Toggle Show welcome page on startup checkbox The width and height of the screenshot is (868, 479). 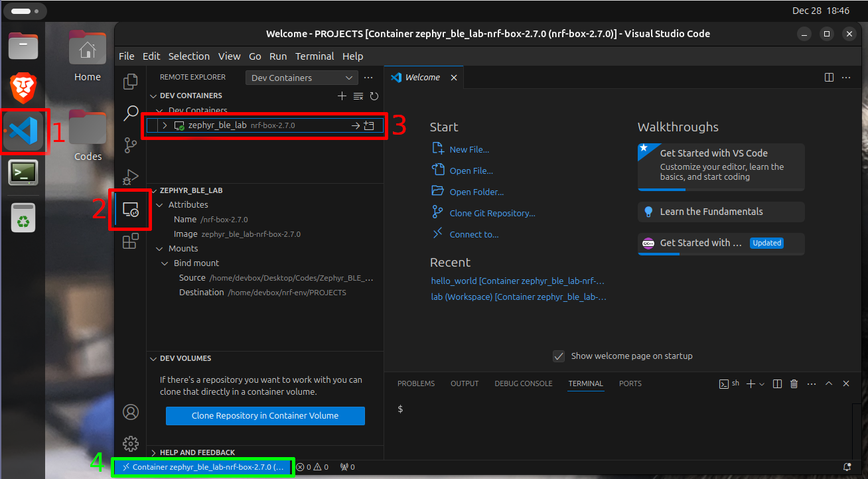tap(559, 356)
